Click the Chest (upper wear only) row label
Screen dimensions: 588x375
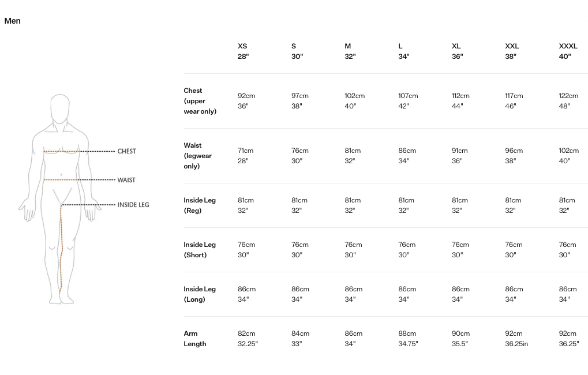click(200, 101)
